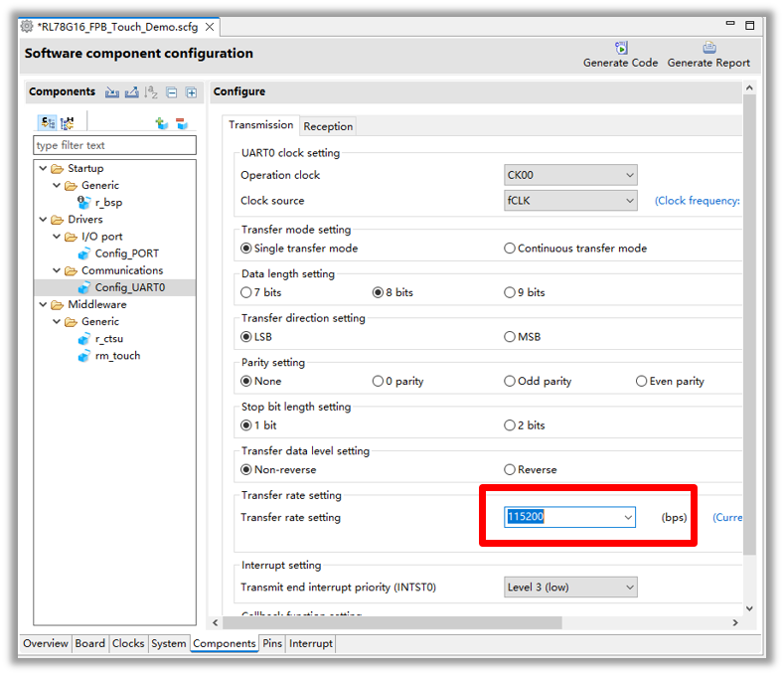Open the Clocks tab at bottom
The height and width of the screenshot is (675, 784).
click(128, 644)
